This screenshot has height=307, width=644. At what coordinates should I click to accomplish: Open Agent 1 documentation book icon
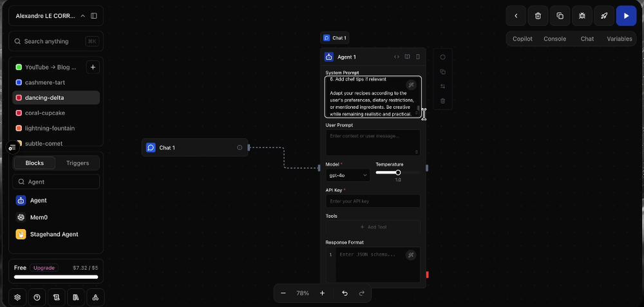[408, 57]
